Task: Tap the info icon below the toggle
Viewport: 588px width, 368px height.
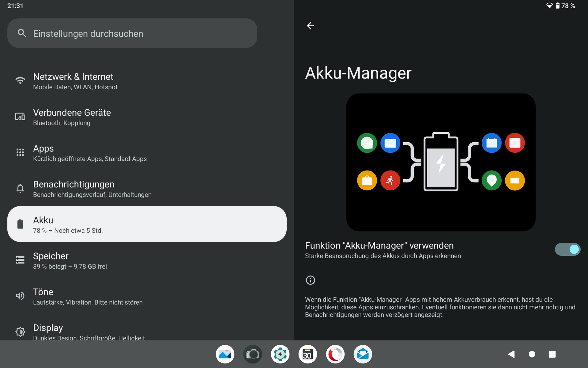Action: [x=310, y=280]
